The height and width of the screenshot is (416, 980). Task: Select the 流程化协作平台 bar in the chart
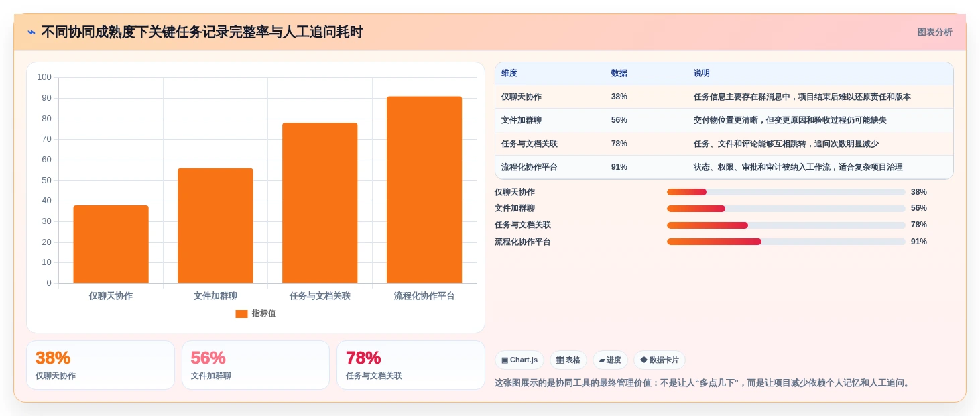click(424, 190)
